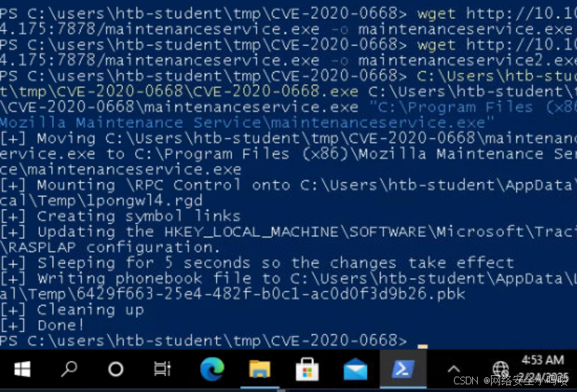Screen dimensions: 577x392
Task: Click 'RASPLAP configuration.' text
Action: 114,247
